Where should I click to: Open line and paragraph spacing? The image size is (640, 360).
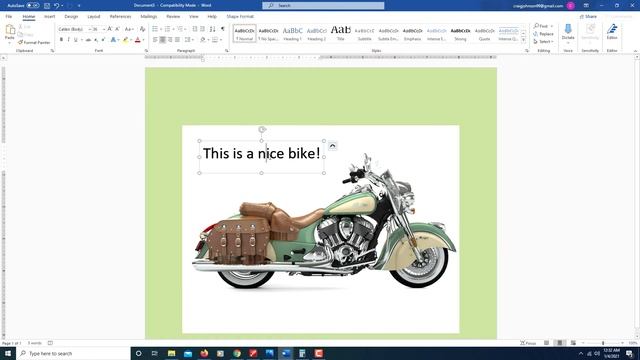(188, 40)
